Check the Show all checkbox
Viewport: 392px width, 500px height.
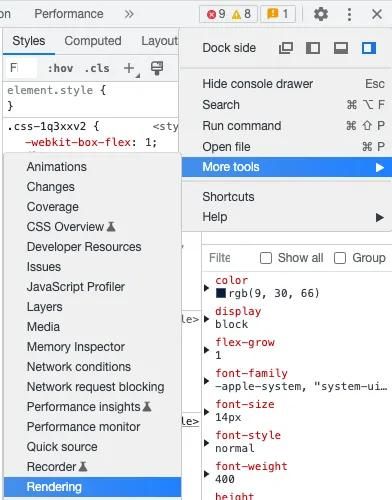[266, 258]
